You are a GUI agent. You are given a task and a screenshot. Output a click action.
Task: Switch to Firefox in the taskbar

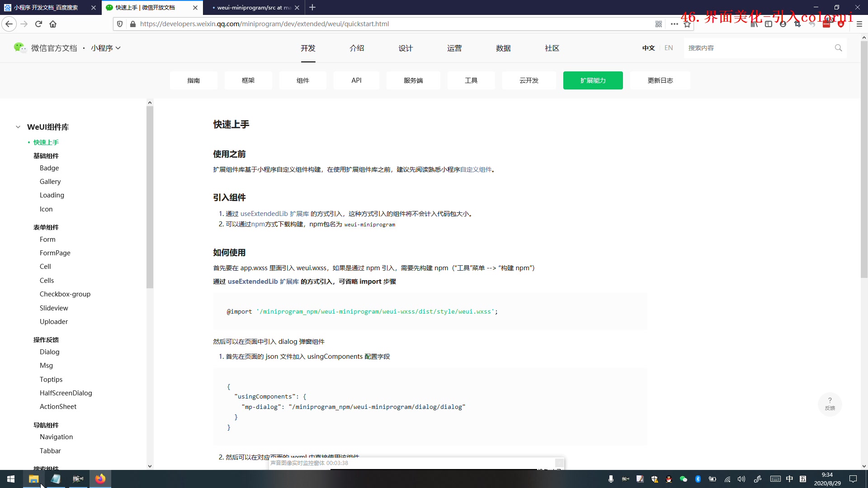coord(100,479)
